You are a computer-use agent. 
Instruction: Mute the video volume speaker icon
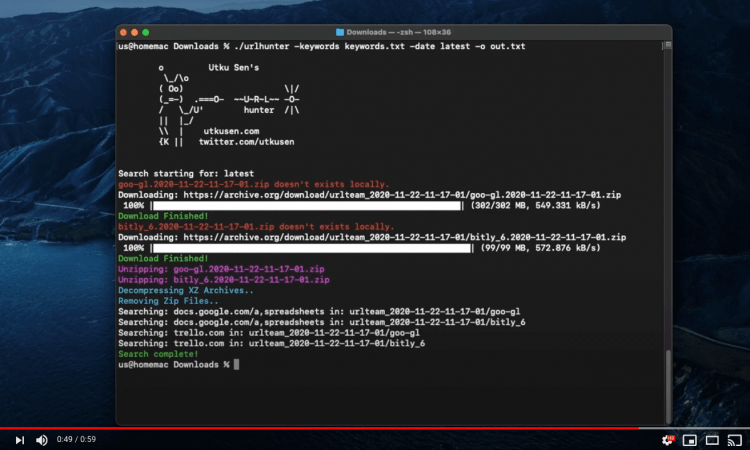click(x=42, y=440)
